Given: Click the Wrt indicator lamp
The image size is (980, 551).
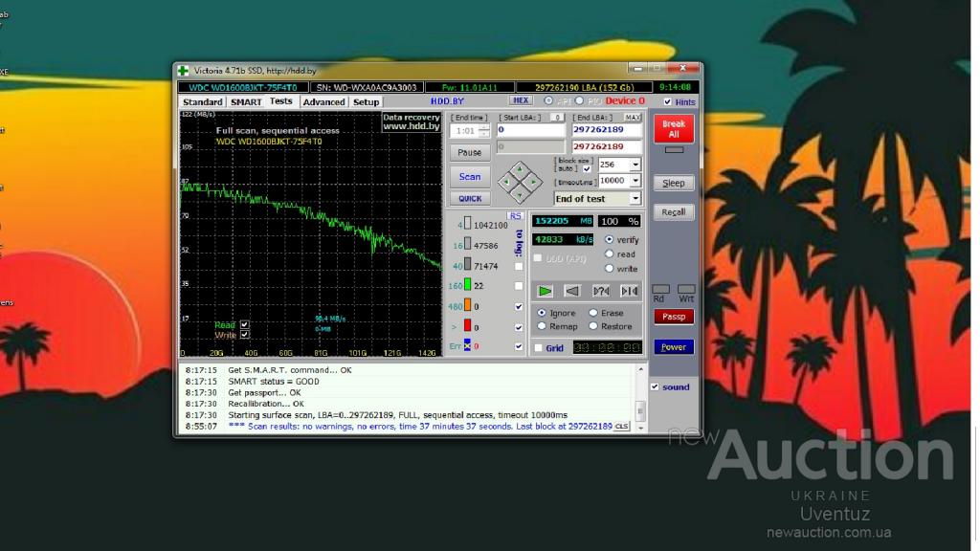Looking at the screenshot, I should tap(686, 289).
